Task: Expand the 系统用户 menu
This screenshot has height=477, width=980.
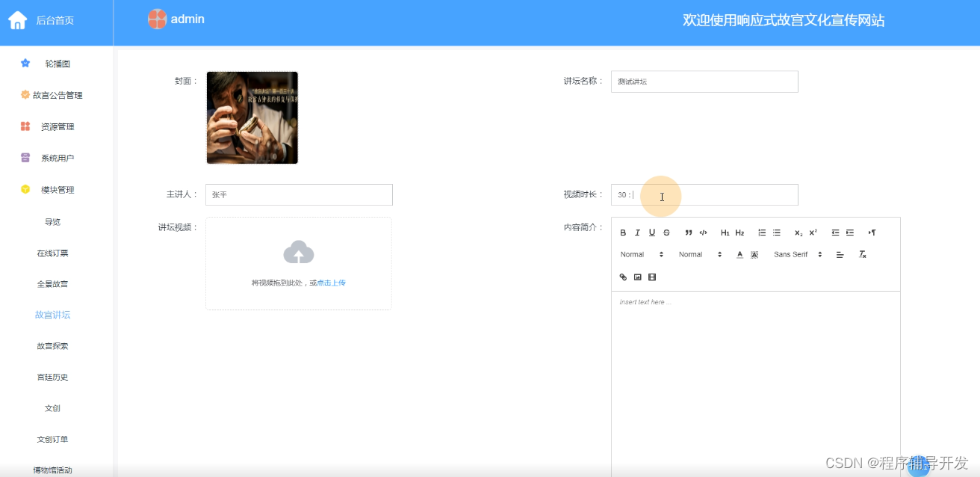Action: (57, 158)
